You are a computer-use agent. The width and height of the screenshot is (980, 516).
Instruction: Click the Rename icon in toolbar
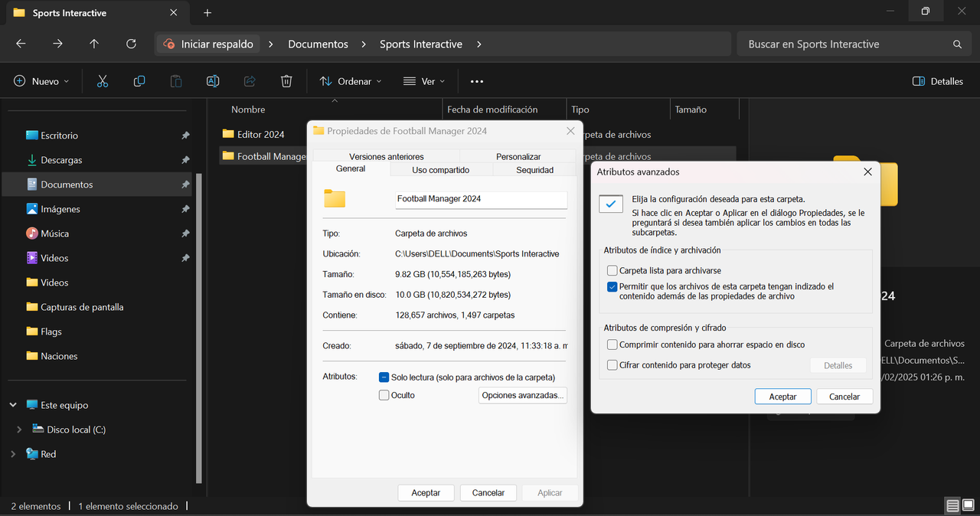tap(213, 81)
